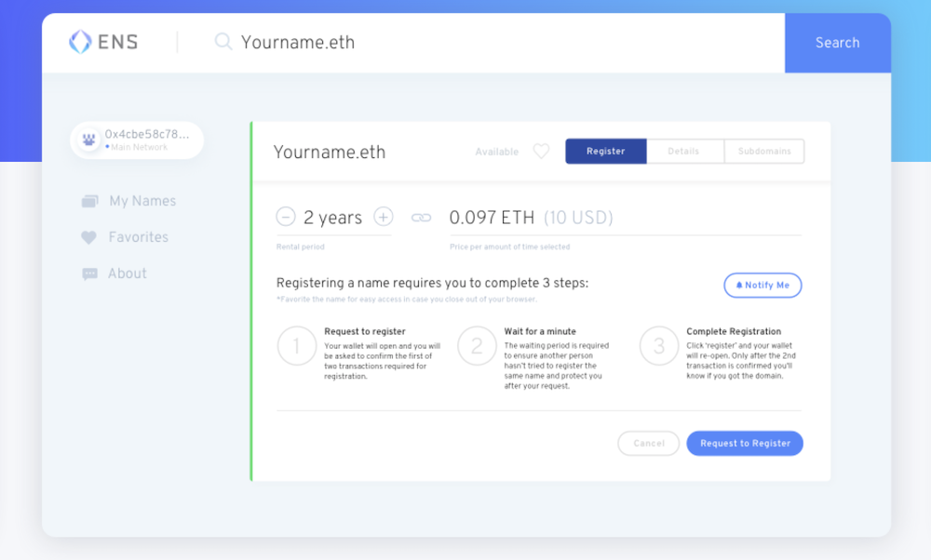This screenshot has width=931, height=560.
Task: Decrease rental period with minus button
Action: click(x=286, y=217)
